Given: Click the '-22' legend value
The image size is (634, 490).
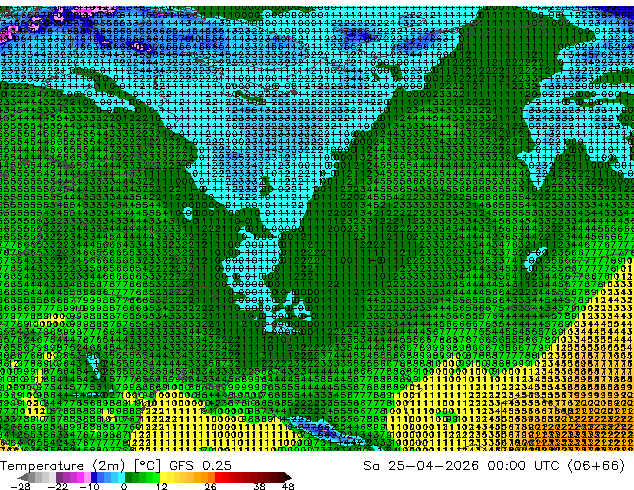Looking at the screenshot, I should coord(57,486).
